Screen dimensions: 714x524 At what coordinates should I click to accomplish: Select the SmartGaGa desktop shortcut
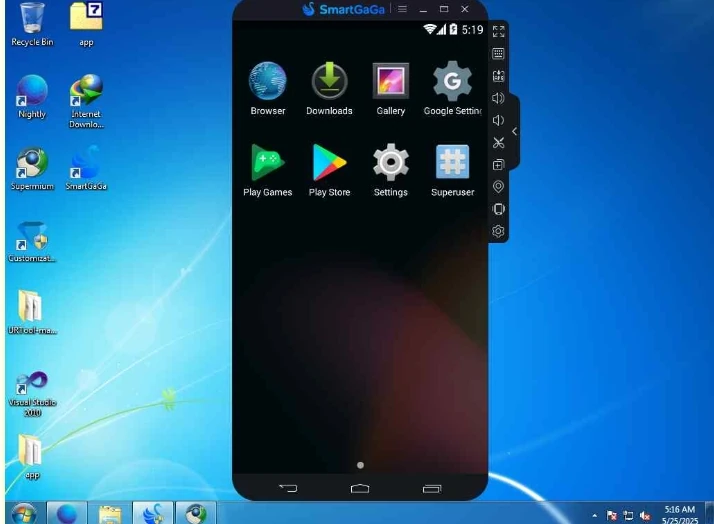click(86, 169)
